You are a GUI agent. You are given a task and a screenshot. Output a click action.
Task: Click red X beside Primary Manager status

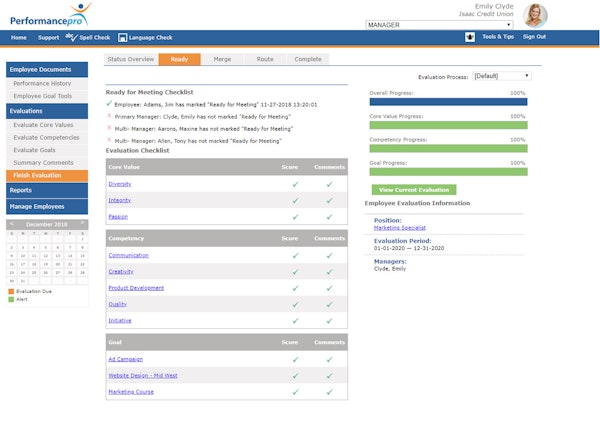click(x=109, y=116)
